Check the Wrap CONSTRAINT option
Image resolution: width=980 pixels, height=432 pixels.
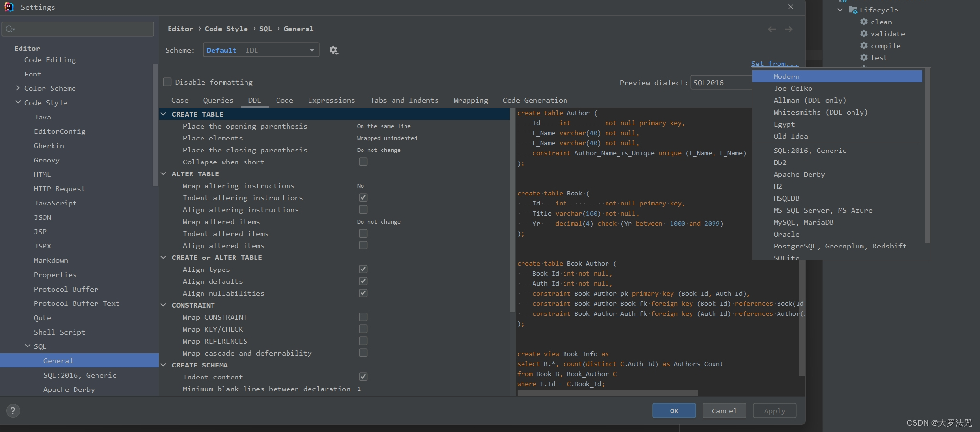click(363, 317)
